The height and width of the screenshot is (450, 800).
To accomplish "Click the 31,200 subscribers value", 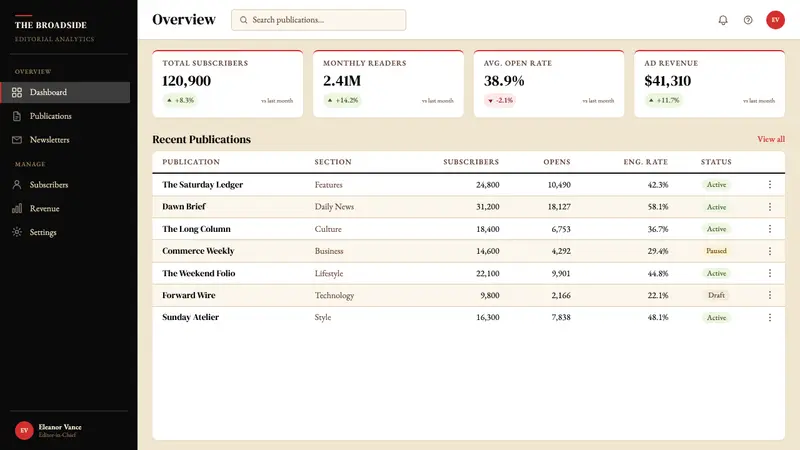I will point(488,207).
